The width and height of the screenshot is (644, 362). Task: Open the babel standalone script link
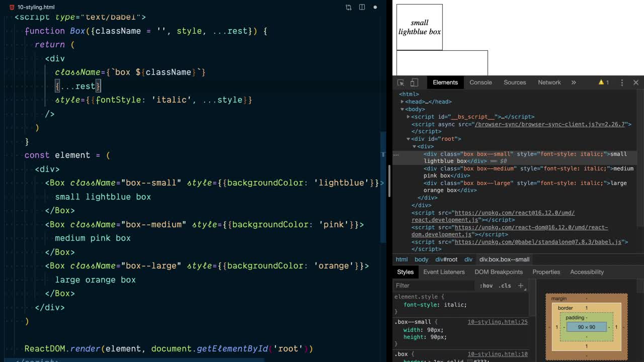point(538,242)
